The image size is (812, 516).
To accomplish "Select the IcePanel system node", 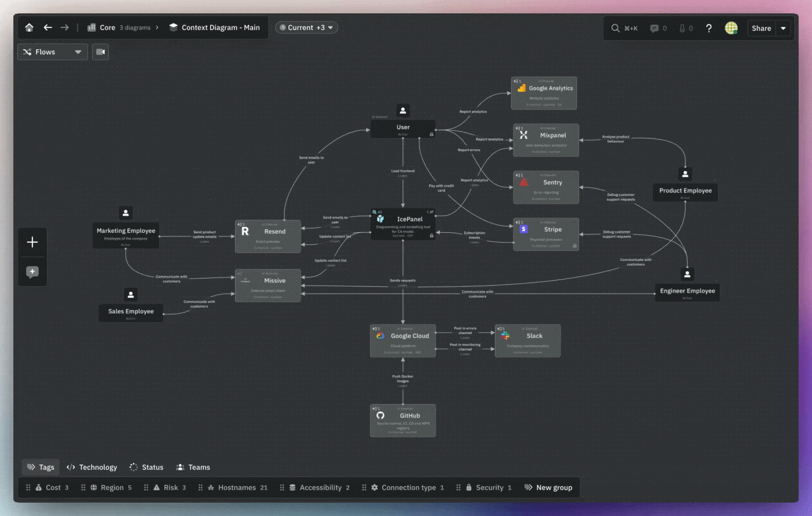I will click(403, 224).
